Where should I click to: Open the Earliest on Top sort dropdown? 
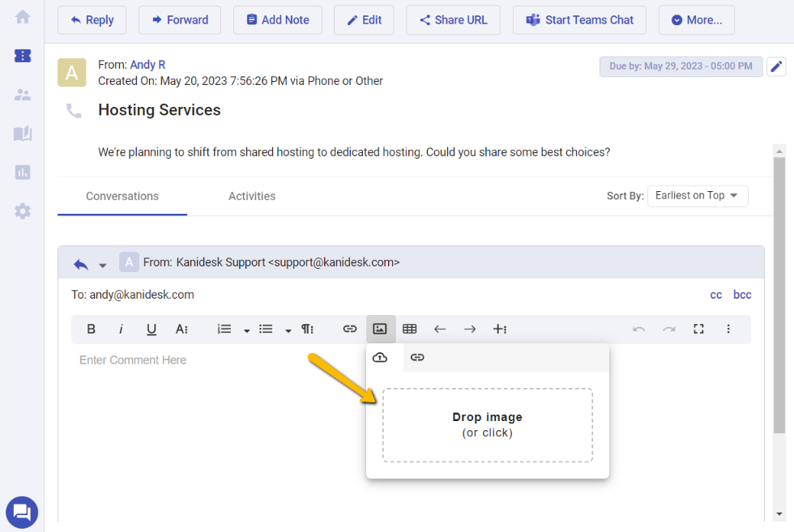pyautogui.click(x=698, y=196)
